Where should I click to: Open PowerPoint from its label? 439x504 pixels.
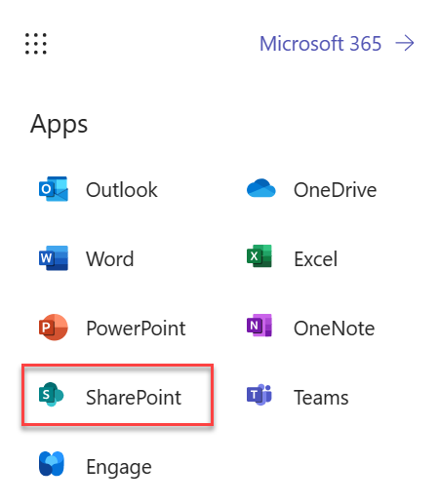136,329
